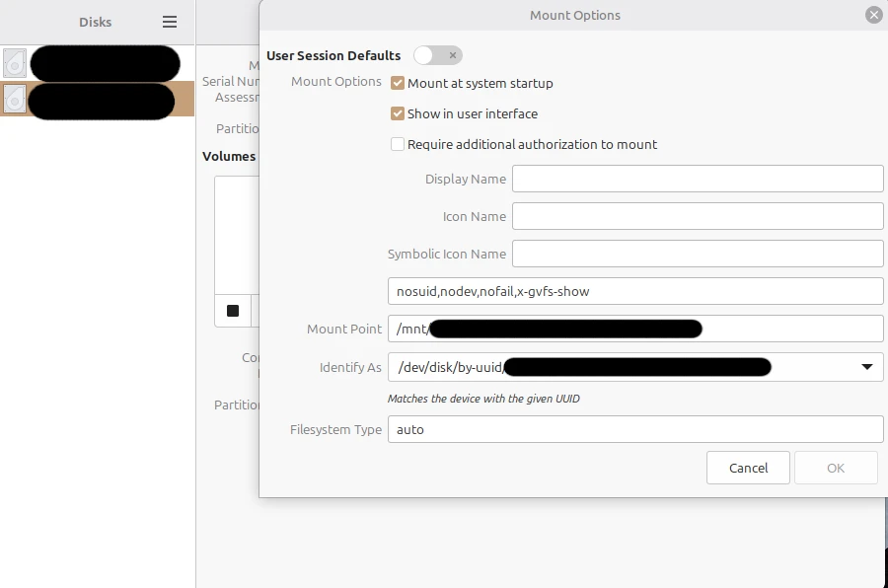
Task: Focus the Display Name text field
Action: click(697, 179)
